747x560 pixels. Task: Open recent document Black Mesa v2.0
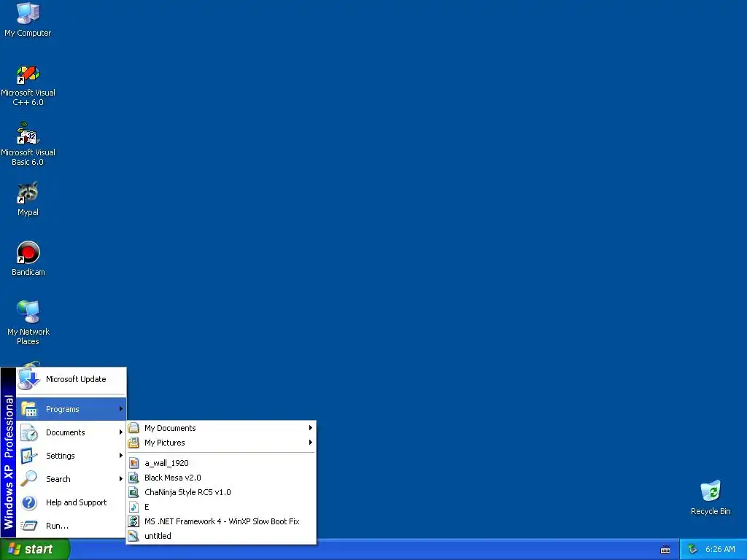tap(221, 478)
